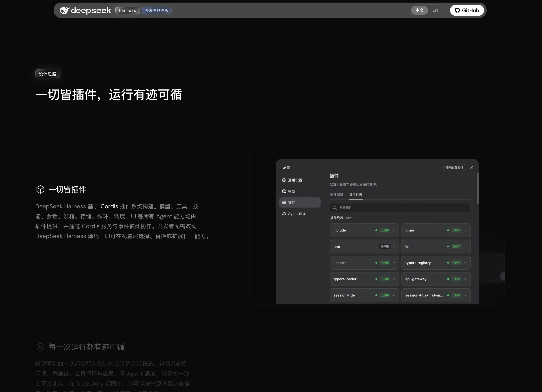Select the typert-registry plugin name
The height and width of the screenshot is (392, 542).
coord(418,263)
